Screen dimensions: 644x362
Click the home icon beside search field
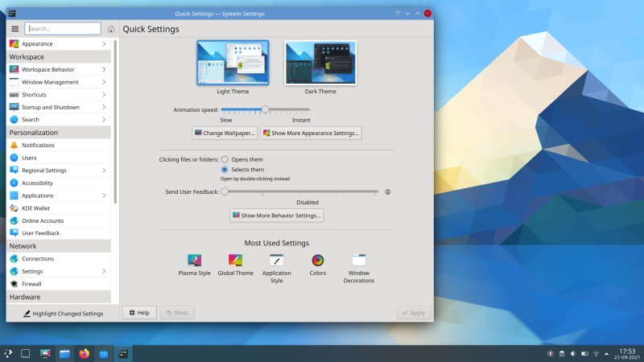click(110, 29)
